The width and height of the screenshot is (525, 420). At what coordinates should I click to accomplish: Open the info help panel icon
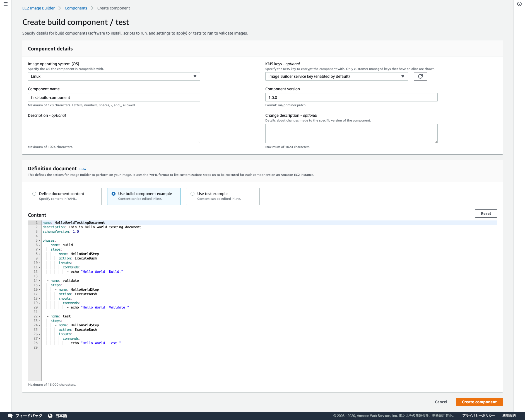pos(519,4)
